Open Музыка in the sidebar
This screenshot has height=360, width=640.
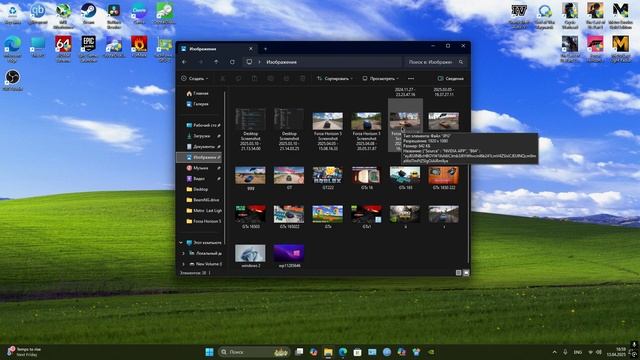[x=203, y=168]
